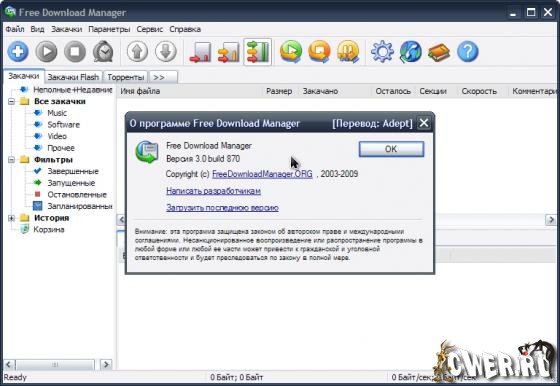The image size is (560, 386).
Task: Sort by the Осталось column header
Action: pos(393,91)
